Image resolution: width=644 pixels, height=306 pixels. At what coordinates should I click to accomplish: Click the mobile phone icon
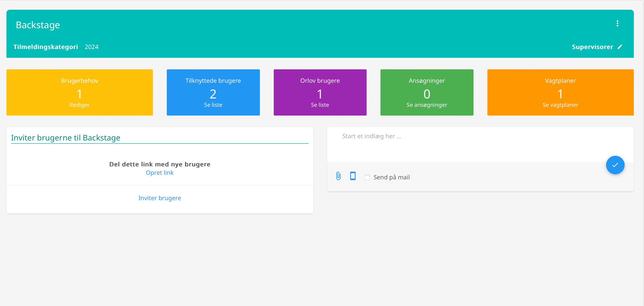pos(353,176)
